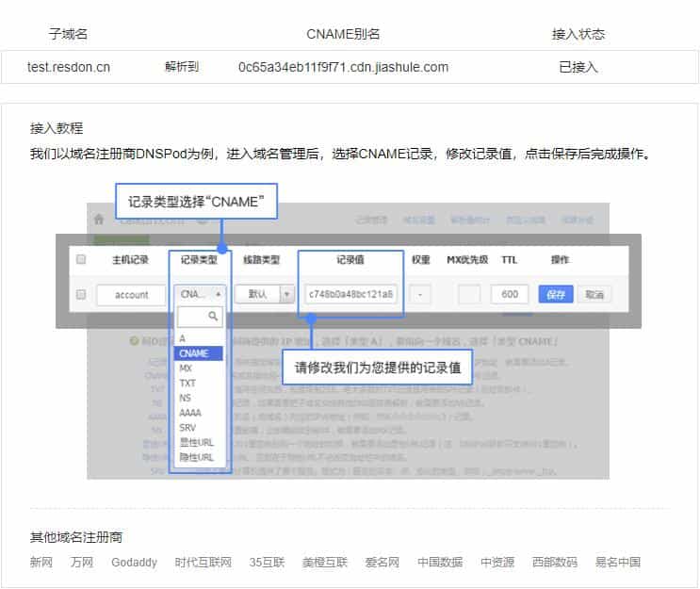Image resolution: width=700 pixels, height=589 pixels.
Task: Click the empty MX优先级 field
Action: (469, 294)
